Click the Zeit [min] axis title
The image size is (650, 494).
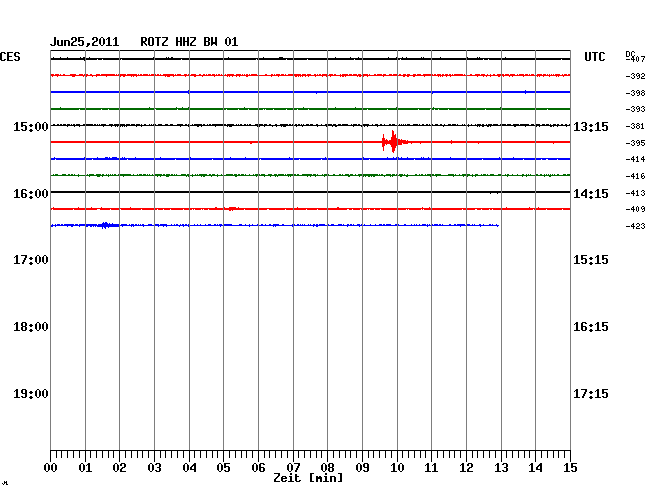click(308, 478)
